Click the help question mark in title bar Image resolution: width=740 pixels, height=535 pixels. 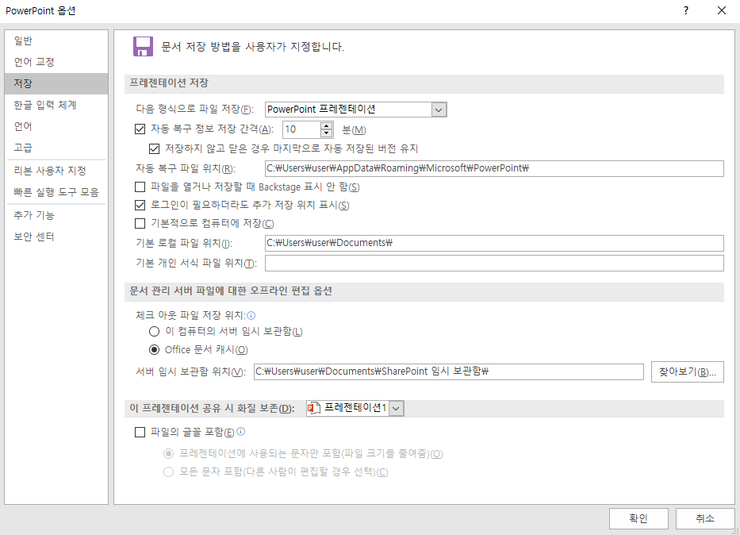tap(686, 10)
